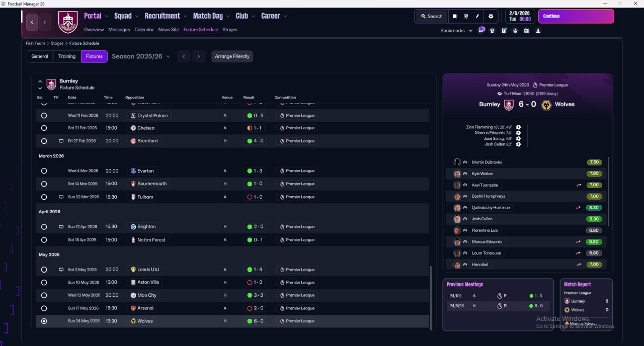Screen dimensions: 644x346
Task: Click Martin Dúbravka's player portrait
Action: (457, 162)
